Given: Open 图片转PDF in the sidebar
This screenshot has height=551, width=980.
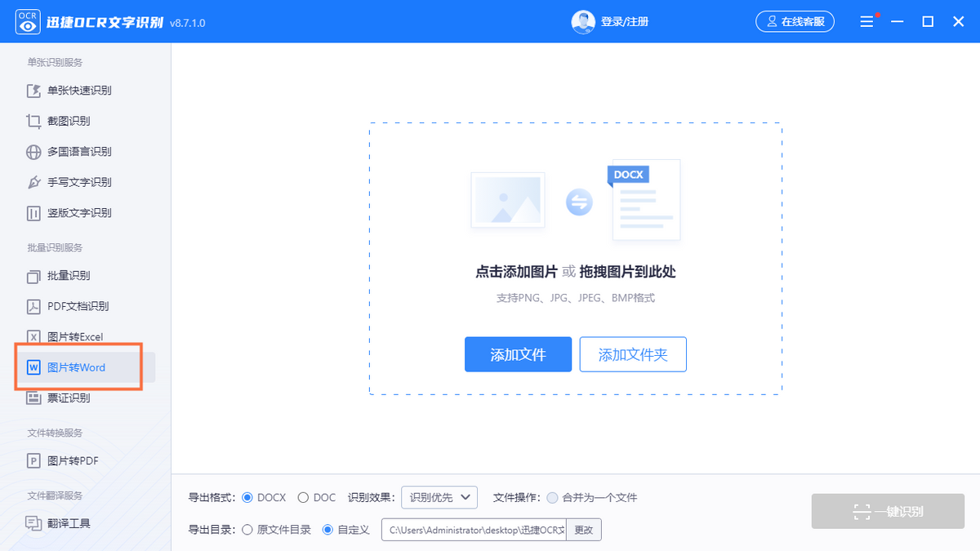Looking at the screenshot, I should click(73, 461).
